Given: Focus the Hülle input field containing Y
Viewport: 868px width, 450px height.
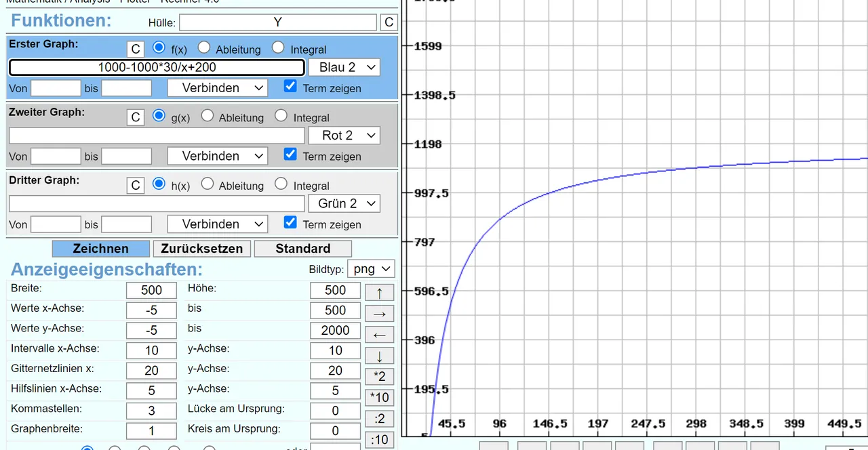Looking at the screenshot, I should [278, 22].
